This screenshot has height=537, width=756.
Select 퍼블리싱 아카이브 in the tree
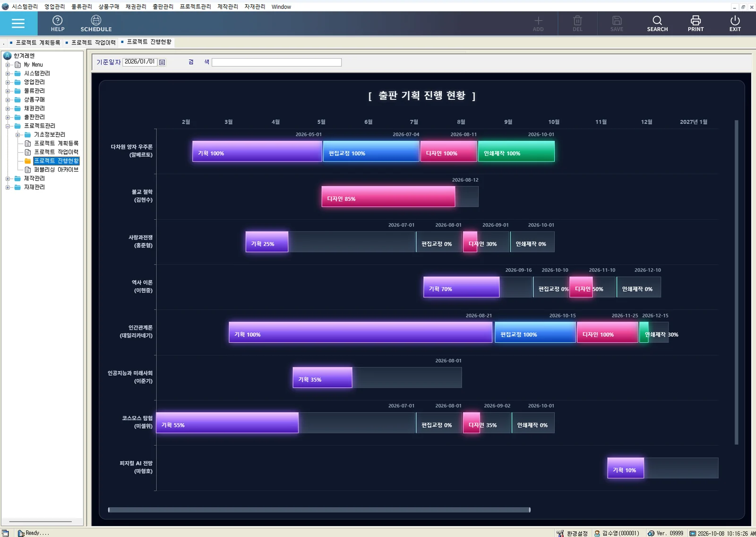click(56, 170)
